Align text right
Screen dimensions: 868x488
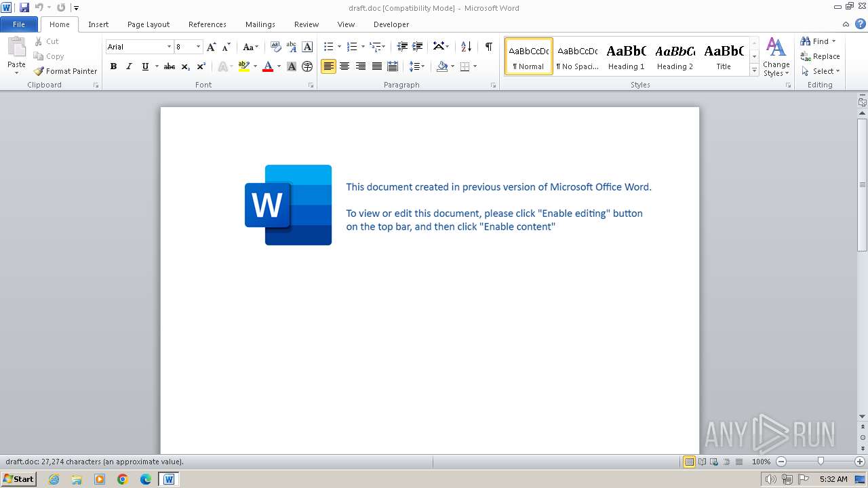pyautogui.click(x=361, y=66)
